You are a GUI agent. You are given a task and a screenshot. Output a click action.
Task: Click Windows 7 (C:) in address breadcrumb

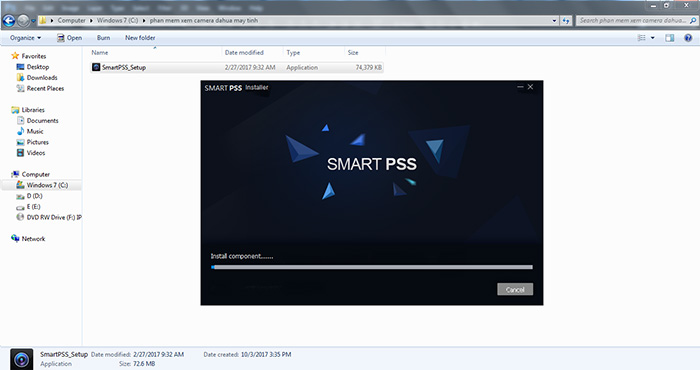[x=117, y=21]
